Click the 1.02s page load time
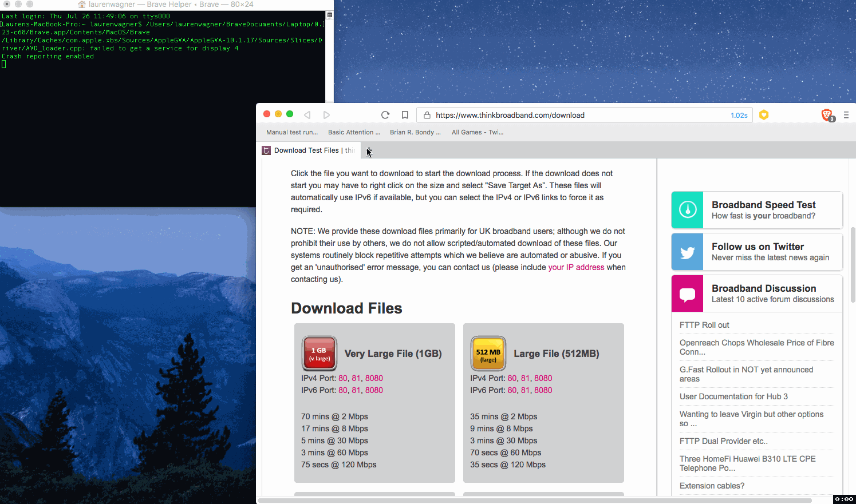This screenshot has height=504, width=856. pyautogui.click(x=739, y=115)
